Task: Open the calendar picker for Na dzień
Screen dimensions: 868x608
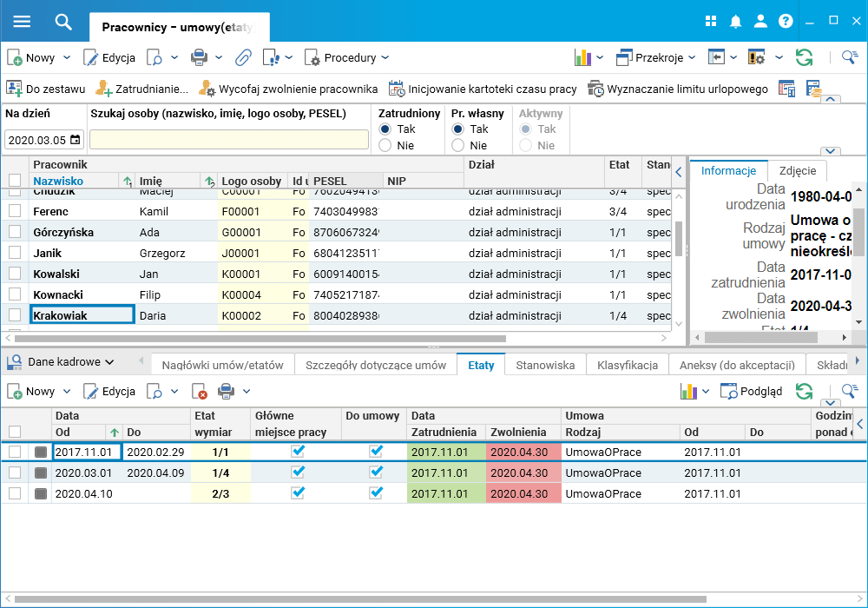Action: click(76, 140)
